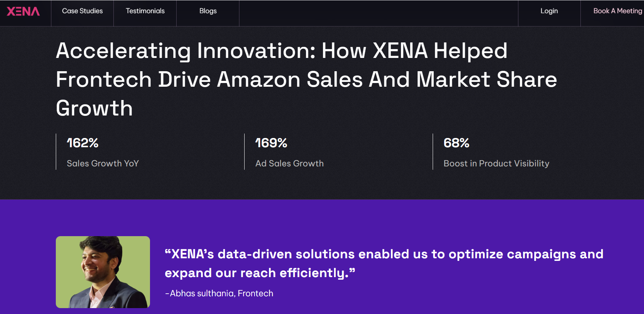Image resolution: width=644 pixels, height=314 pixels.
Task: Open the Blogs menu item
Action: 207,11
